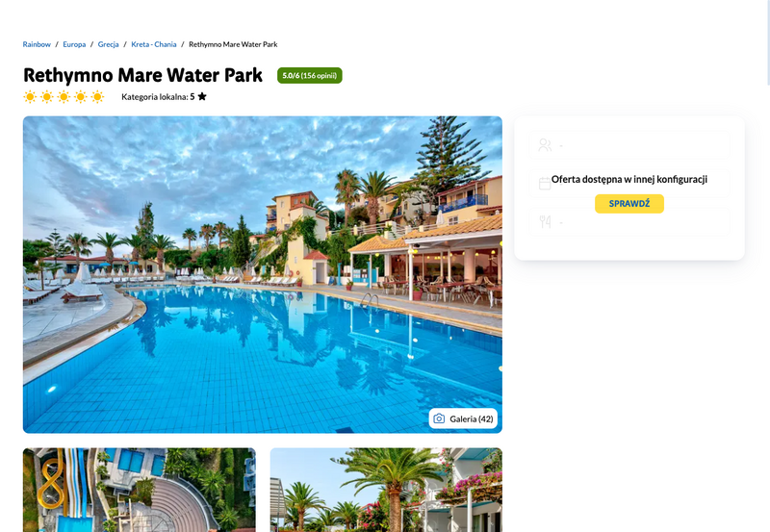
Task: Open the water slides aerial thumbnail
Action: (140, 490)
